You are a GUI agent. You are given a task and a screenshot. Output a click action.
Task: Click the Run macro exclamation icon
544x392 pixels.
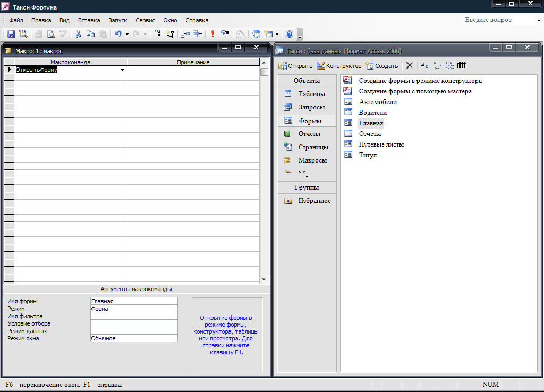pos(212,34)
